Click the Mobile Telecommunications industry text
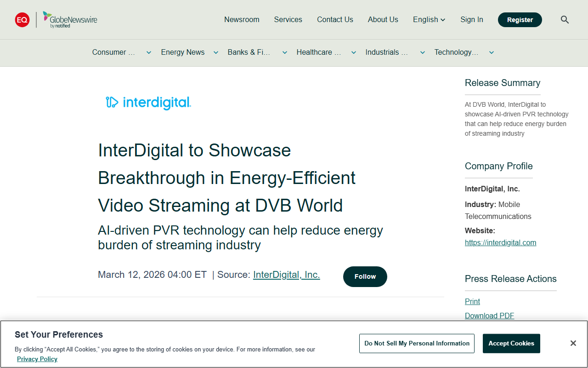Image resolution: width=588 pixels, height=368 pixels. click(x=498, y=210)
